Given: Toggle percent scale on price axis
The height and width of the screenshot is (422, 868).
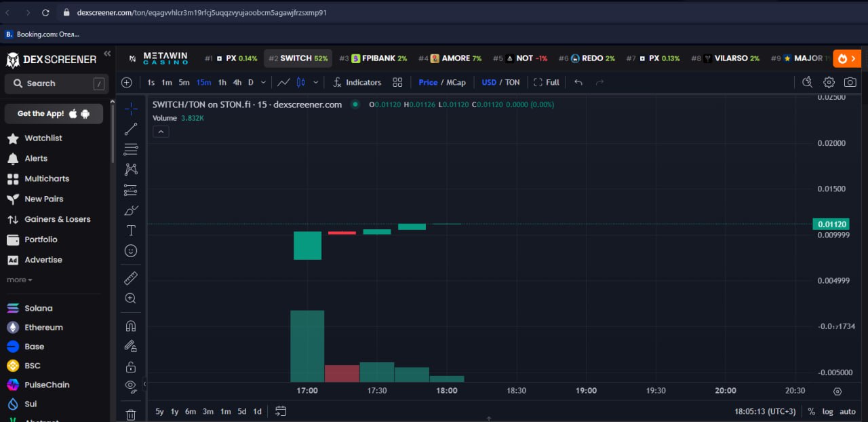Looking at the screenshot, I should click(x=812, y=411).
